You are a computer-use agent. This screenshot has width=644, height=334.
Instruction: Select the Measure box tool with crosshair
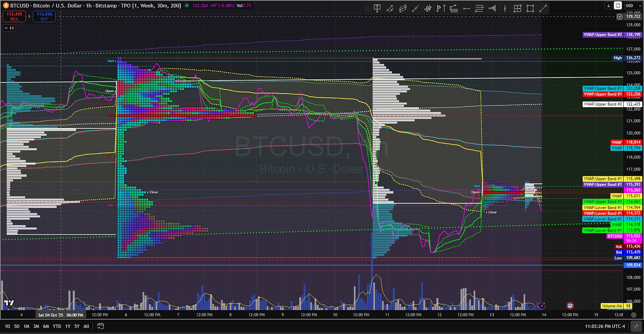pyautogui.click(x=517, y=8)
